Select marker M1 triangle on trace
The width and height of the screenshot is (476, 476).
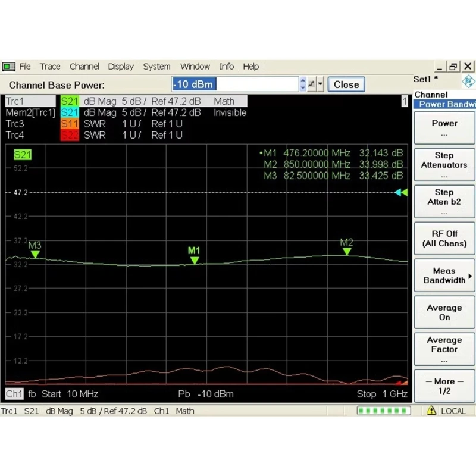pyautogui.click(x=195, y=260)
